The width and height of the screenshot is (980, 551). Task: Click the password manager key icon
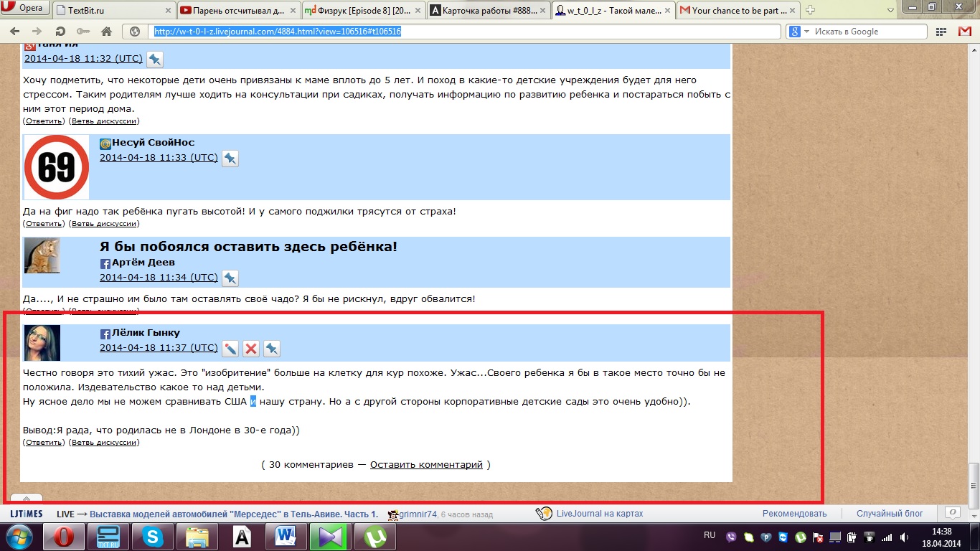(x=83, y=32)
